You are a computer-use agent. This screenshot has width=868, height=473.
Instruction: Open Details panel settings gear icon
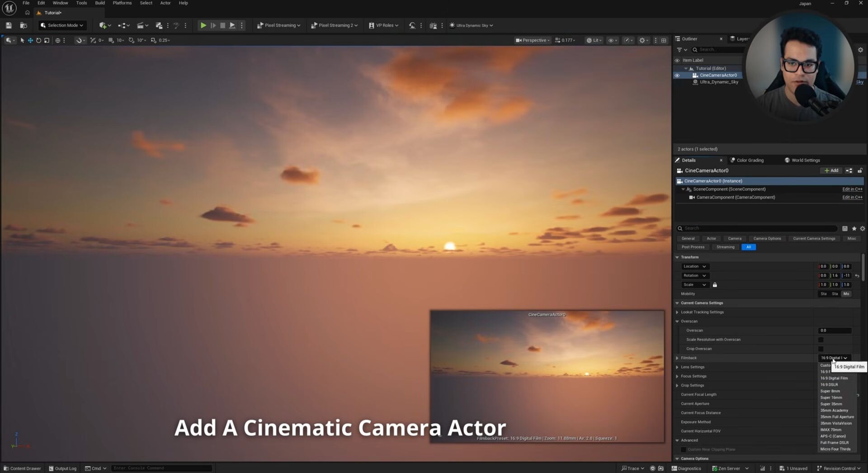pyautogui.click(x=862, y=229)
